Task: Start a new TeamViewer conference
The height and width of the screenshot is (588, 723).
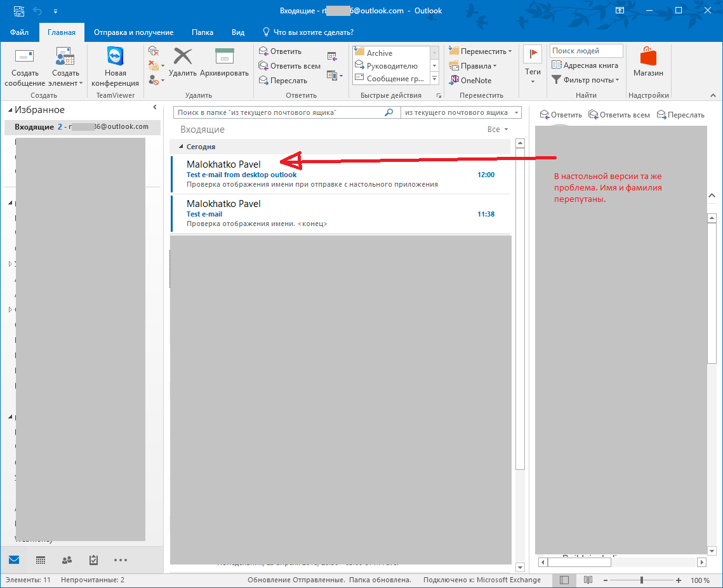Action: [116, 67]
